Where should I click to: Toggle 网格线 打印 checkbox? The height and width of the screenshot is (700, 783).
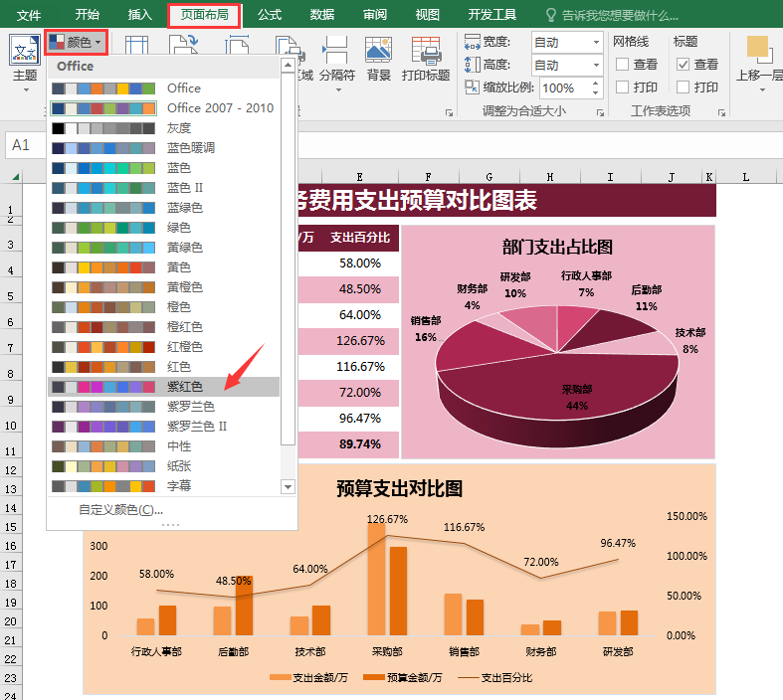tap(622, 87)
